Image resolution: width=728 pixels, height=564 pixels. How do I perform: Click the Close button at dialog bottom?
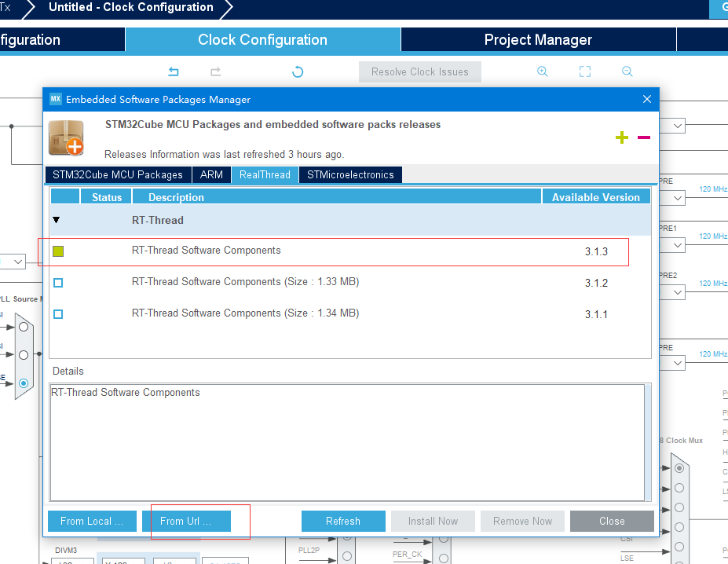click(612, 522)
